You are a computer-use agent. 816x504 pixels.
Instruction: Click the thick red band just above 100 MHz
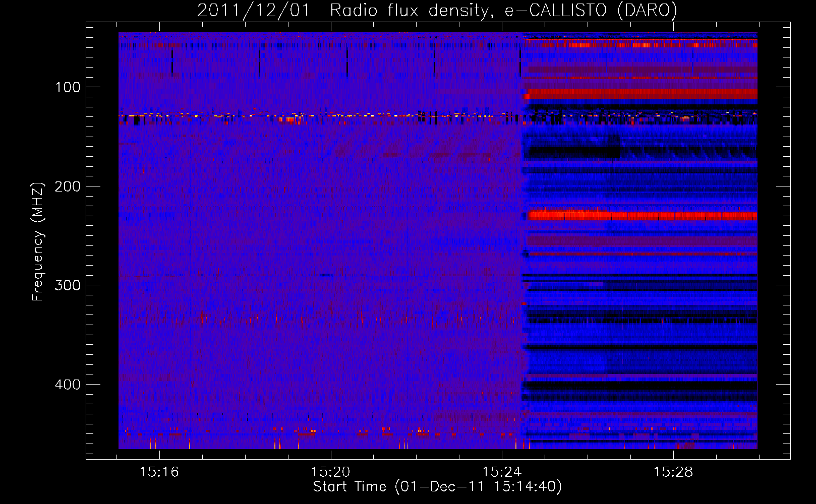coord(640,93)
